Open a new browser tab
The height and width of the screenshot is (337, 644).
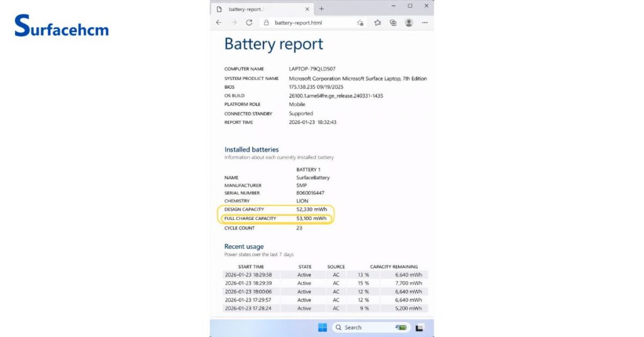[321, 9]
